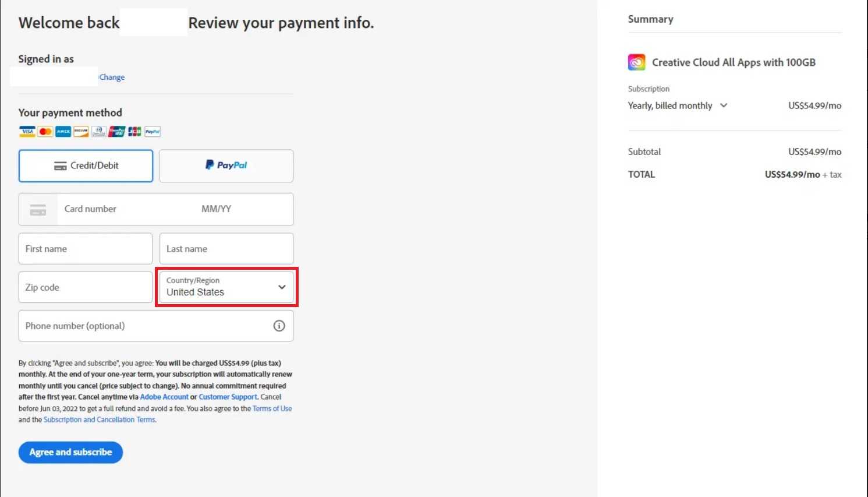This screenshot has height=497, width=868.
Task: Open Subscription and Cancellation Terms link
Action: coord(100,420)
